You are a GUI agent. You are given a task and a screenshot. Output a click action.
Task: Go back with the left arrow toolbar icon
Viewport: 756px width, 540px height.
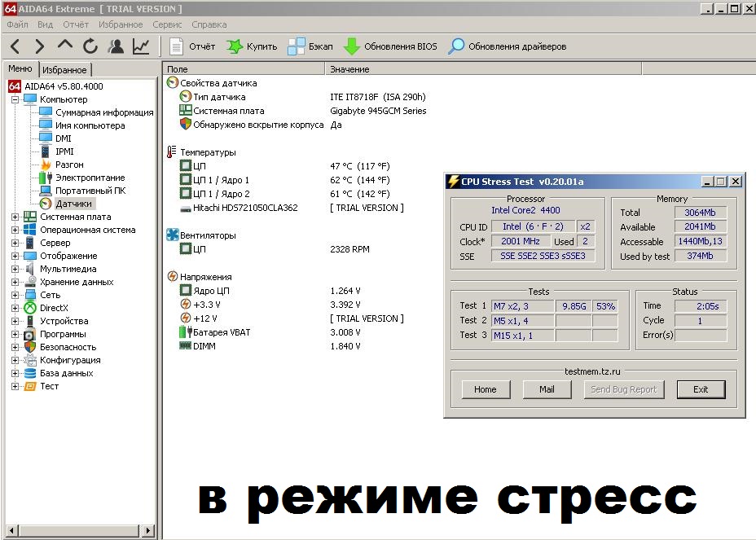point(15,46)
